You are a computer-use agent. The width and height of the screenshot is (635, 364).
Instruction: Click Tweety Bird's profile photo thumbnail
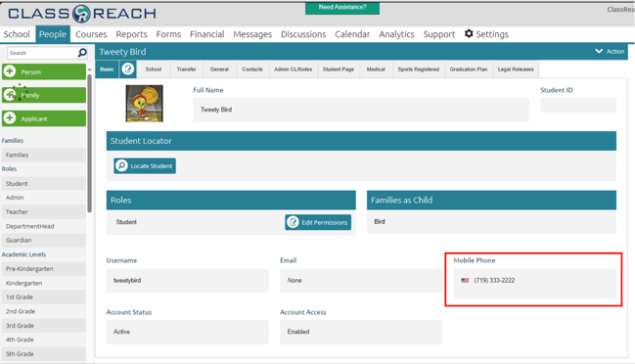pos(144,104)
